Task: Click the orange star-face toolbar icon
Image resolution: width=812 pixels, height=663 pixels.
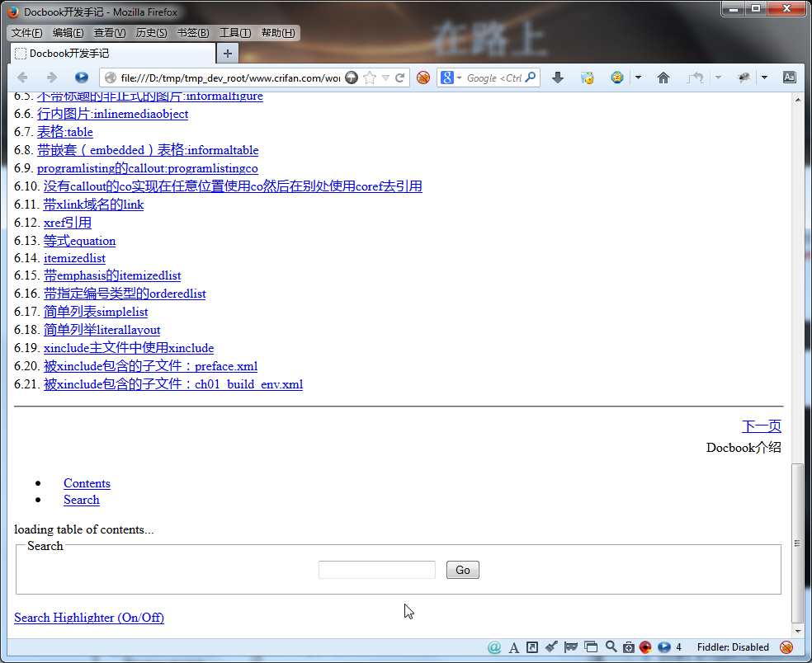Action: tap(616, 78)
